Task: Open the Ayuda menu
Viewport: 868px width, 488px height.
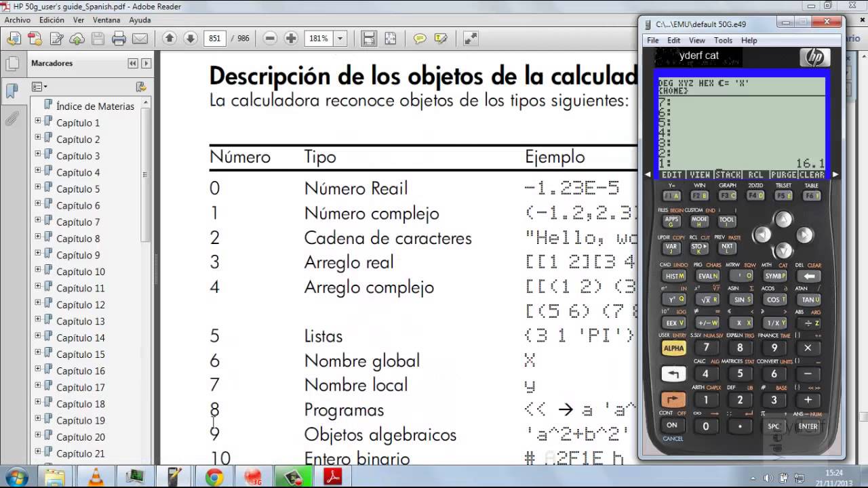Action: (x=140, y=20)
